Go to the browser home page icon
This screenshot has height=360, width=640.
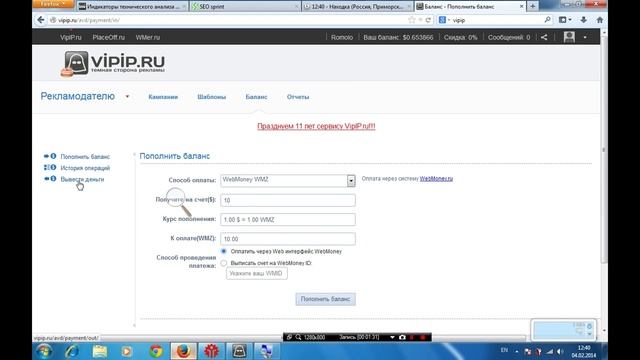(600, 20)
